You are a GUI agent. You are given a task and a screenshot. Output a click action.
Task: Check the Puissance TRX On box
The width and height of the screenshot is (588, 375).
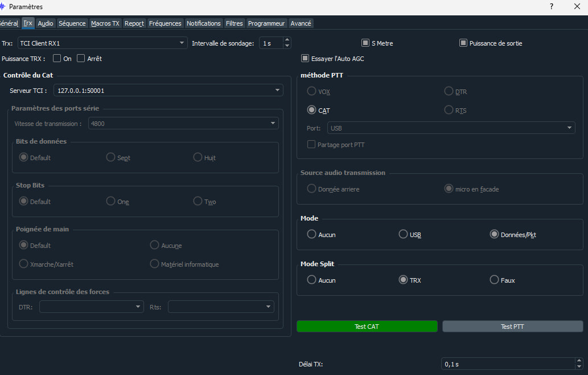click(57, 58)
